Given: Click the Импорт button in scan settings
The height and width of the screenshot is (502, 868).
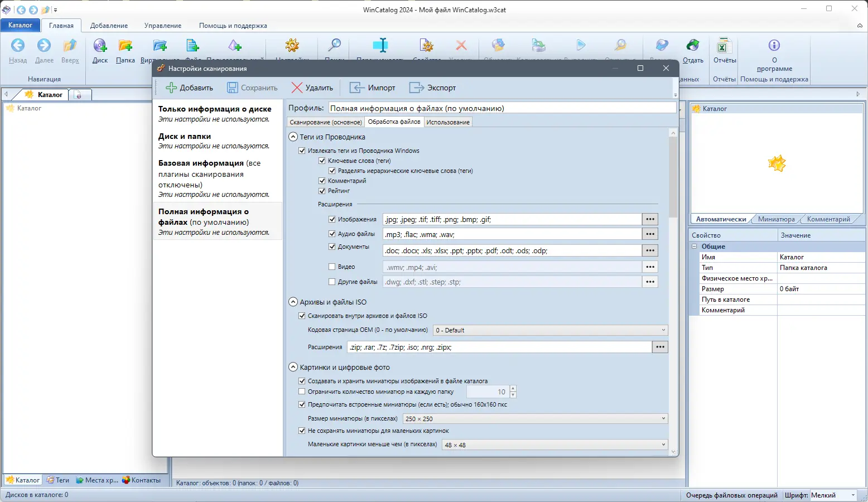Looking at the screenshot, I should click(372, 88).
